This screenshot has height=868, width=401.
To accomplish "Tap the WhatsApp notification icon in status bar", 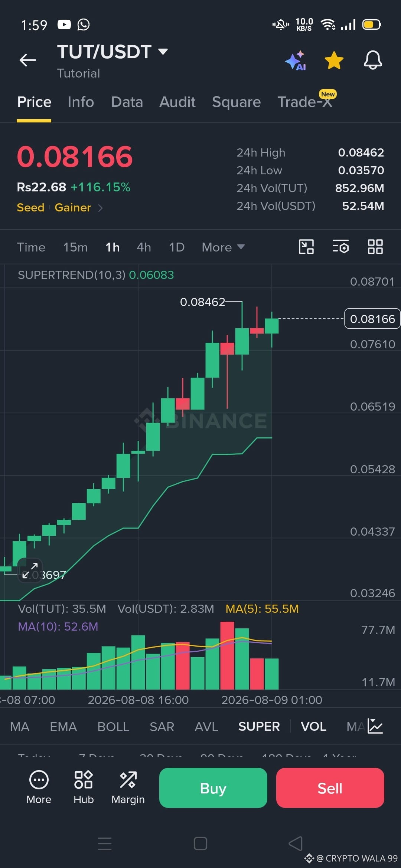I will tap(84, 24).
